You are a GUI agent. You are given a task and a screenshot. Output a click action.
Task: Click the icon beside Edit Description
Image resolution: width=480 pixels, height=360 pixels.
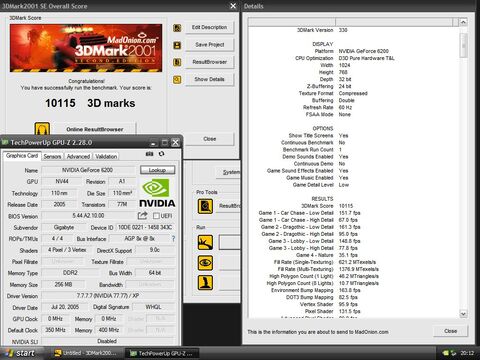point(177,28)
